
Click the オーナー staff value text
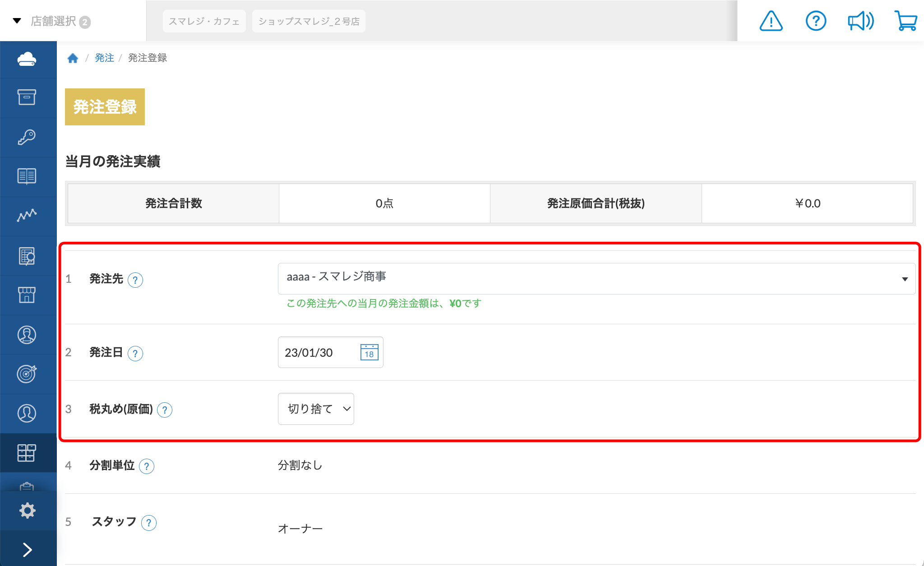[300, 529]
